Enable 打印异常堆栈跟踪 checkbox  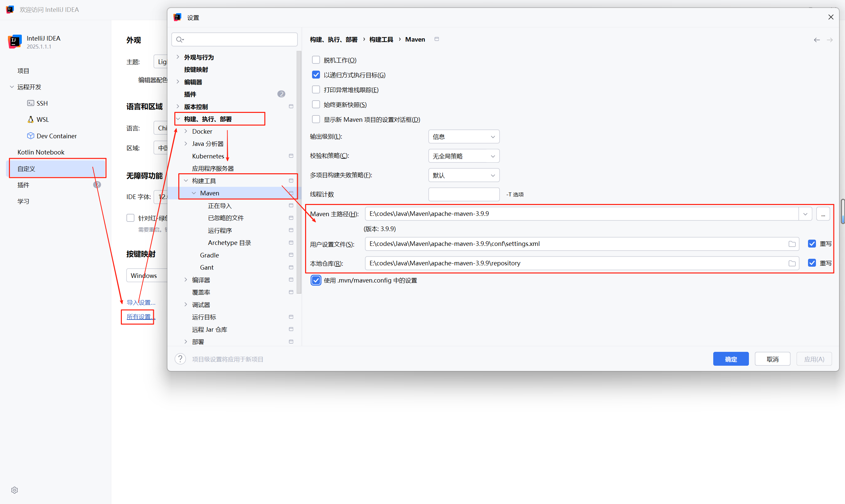[x=316, y=89]
